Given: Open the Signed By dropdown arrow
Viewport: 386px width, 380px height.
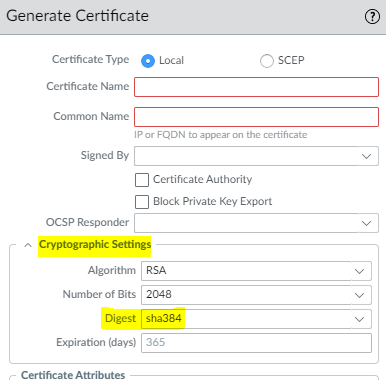Looking at the screenshot, I should [x=366, y=156].
